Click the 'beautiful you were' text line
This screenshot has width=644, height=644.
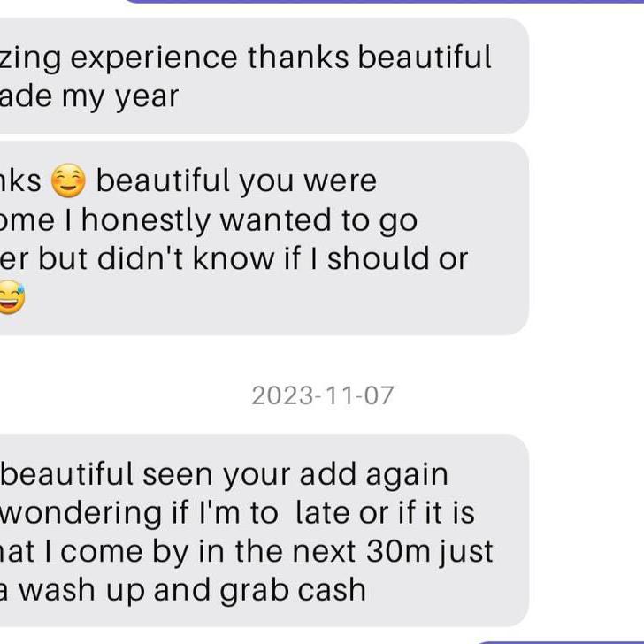236,181
